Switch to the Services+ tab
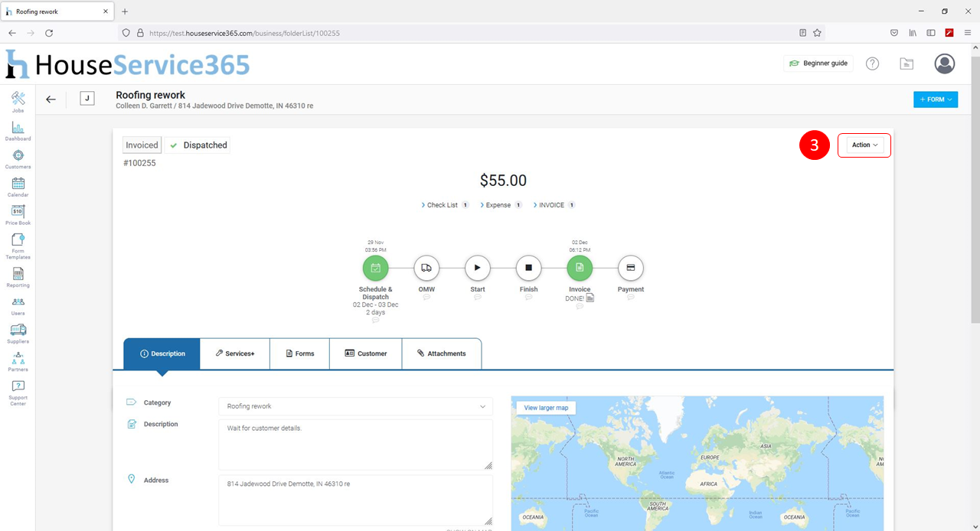The image size is (980, 531). (234, 353)
